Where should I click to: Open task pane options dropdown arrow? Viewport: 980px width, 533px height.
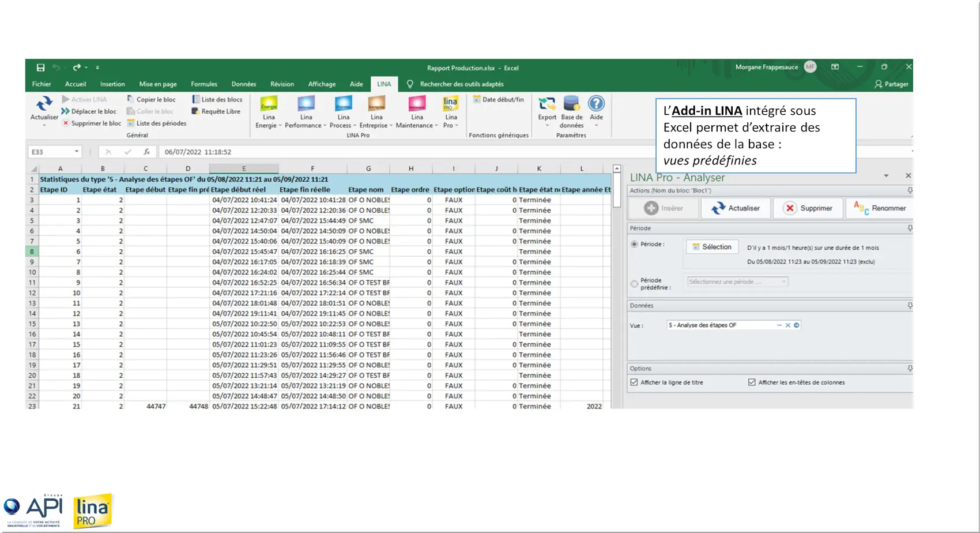coord(886,176)
